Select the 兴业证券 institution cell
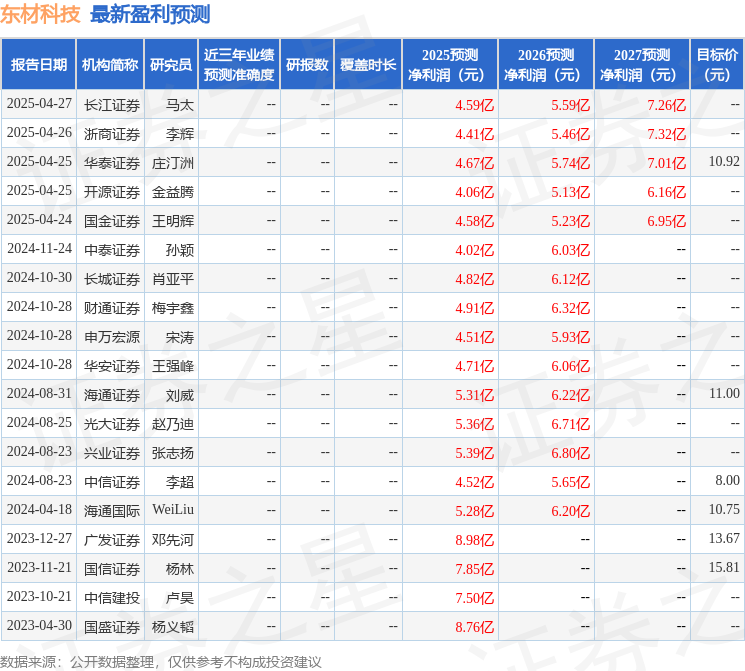 [x=112, y=453]
